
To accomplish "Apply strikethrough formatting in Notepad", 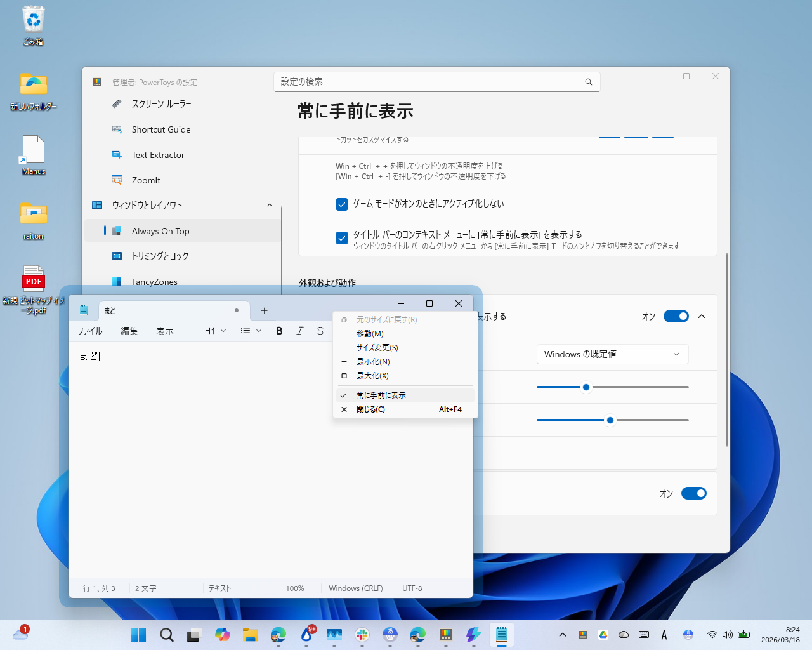I will [x=320, y=331].
